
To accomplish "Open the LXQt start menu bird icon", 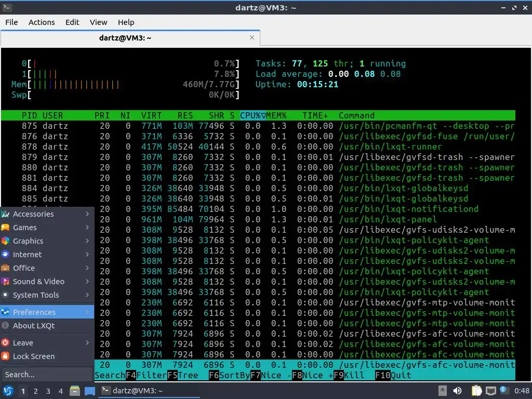I will (8, 391).
